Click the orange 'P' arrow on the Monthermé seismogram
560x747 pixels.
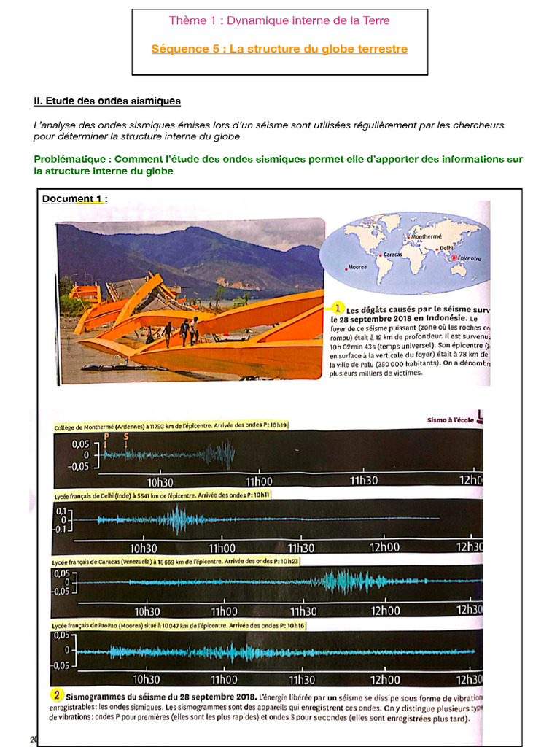point(106,441)
